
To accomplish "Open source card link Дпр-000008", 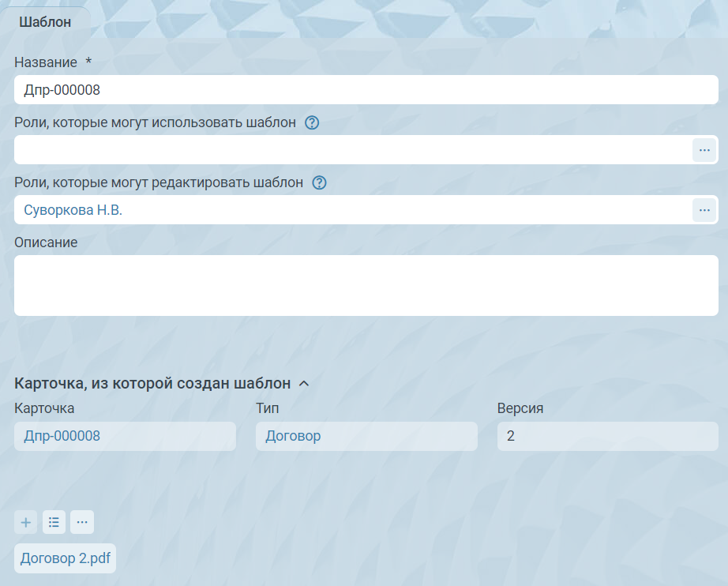I will click(x=62, y=436).
